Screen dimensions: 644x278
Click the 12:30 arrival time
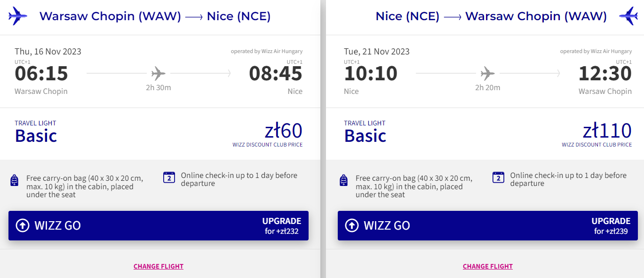tap(605, 74)
